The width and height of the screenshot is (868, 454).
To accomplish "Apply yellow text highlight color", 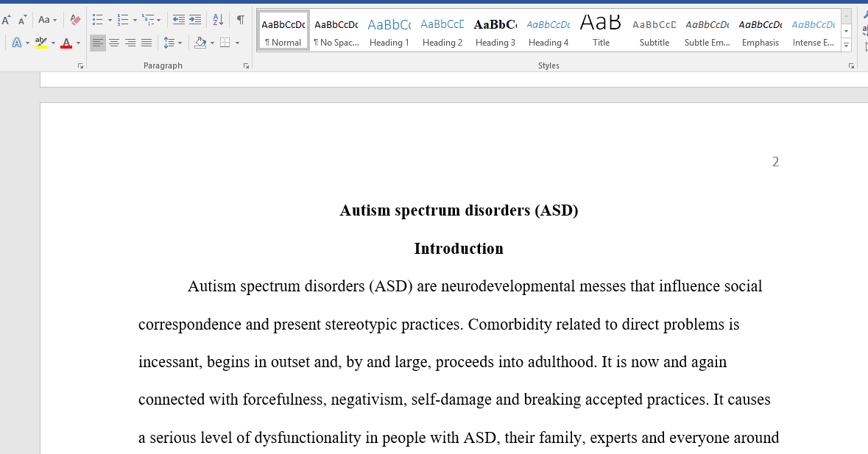I will pyautogui.click(x=41, y=43).
